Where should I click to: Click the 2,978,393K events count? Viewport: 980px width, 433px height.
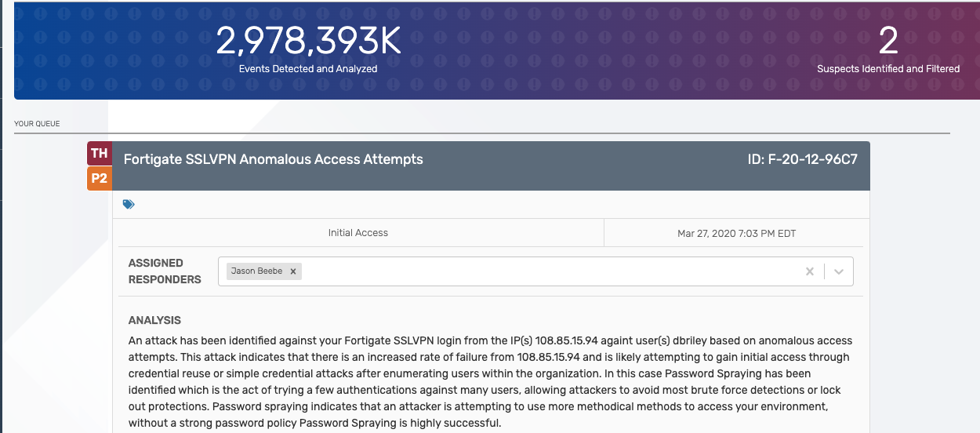pyautogui.click(x=308, y=42)
